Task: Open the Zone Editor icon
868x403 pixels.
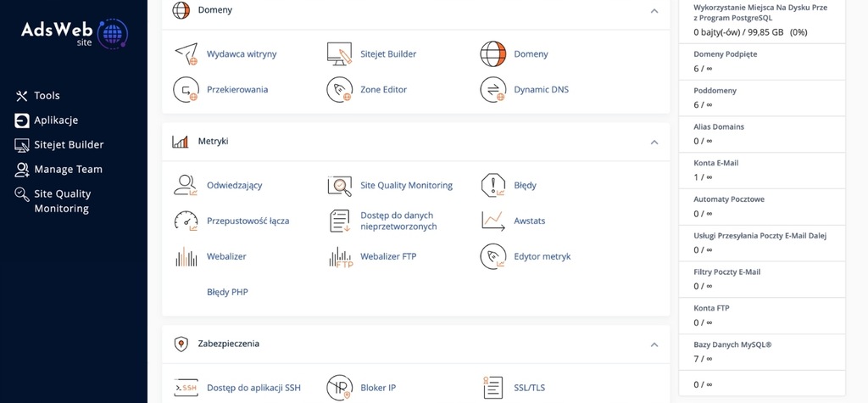Action: click(x=339, y=90)
